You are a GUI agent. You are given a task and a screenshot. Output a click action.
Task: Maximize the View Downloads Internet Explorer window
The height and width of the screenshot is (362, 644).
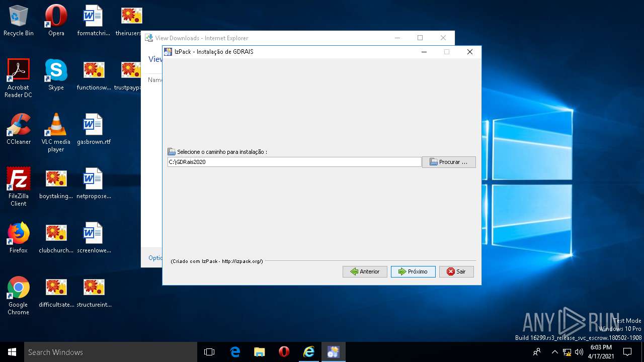[x=420, y=38]
